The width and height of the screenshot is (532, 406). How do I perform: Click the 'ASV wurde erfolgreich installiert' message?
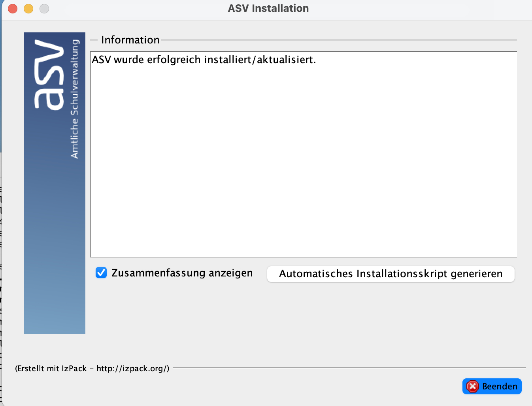[x=204, y=60]
